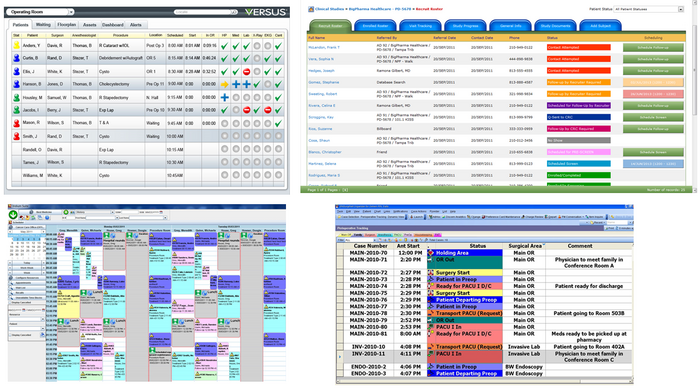Open the Assets tab

point(90,25)
